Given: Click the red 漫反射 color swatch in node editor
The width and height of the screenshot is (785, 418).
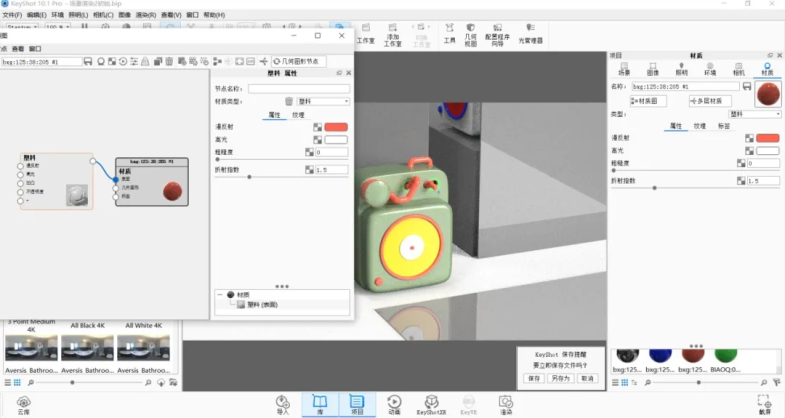Looking at the screenshot, I should [336, 127].
